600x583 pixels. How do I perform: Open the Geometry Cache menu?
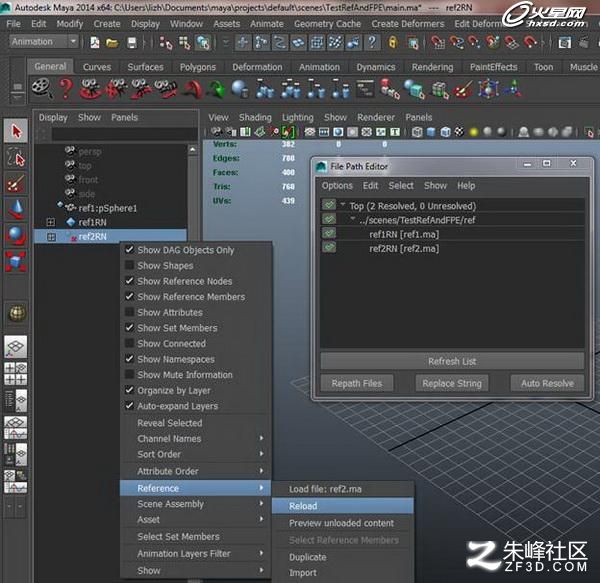327,24
